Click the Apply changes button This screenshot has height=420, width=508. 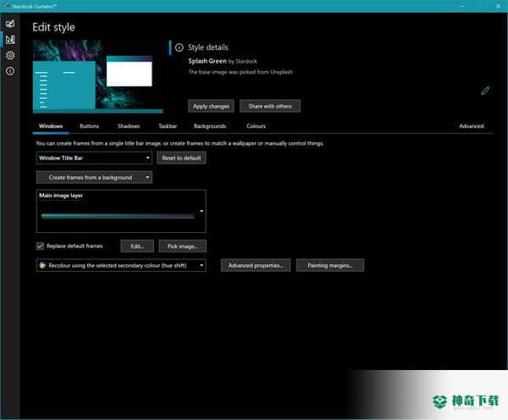[x=211, y=106]
